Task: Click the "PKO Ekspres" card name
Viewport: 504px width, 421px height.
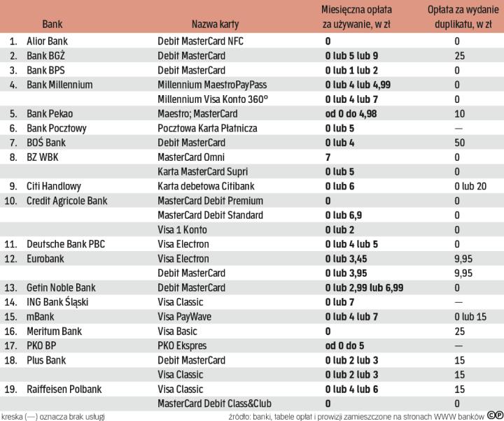Action: point(183,345)
